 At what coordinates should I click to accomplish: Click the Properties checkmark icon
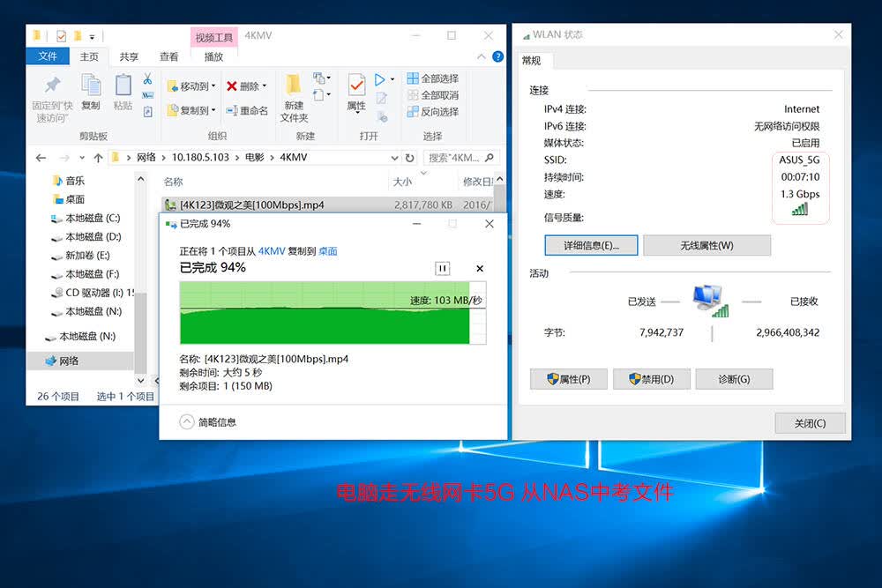356,85
